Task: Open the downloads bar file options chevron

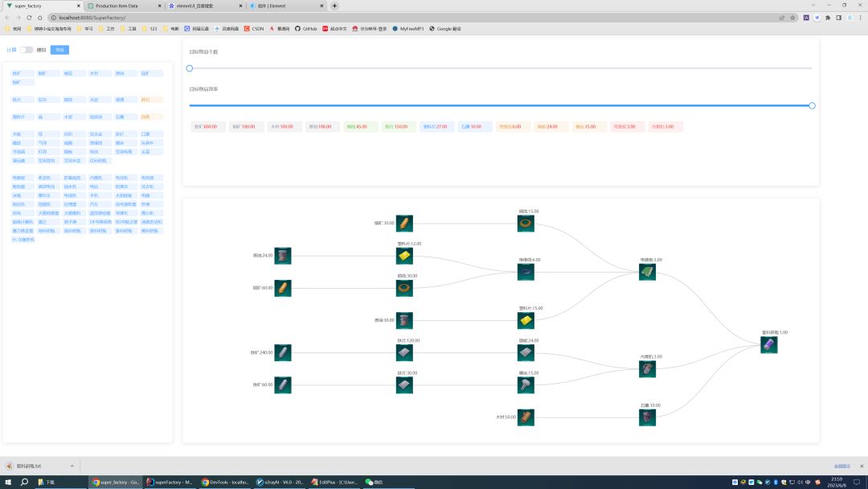Action: [72, 466]
